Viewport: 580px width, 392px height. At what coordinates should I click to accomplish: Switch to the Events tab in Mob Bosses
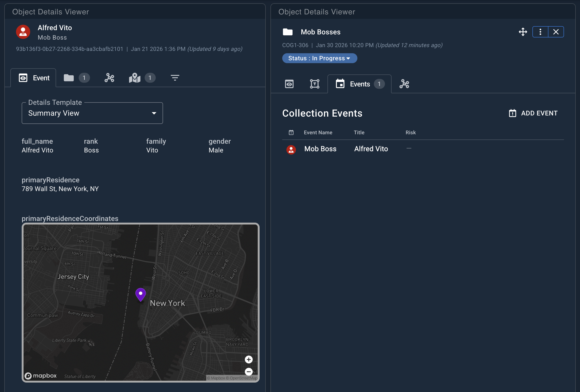(x=359, y=84)
